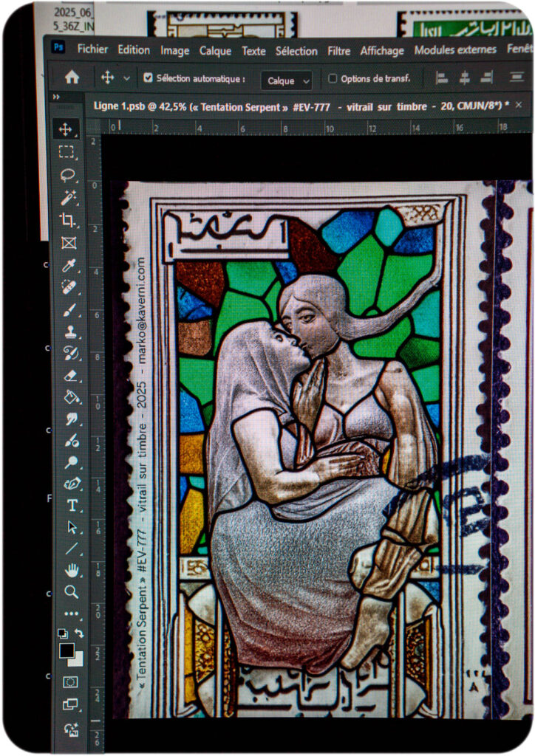The height and width of the screenshot is (756, 535).
Task: Swap foreground and background colors
Action: pyautogui.click(x=79, y=633)
